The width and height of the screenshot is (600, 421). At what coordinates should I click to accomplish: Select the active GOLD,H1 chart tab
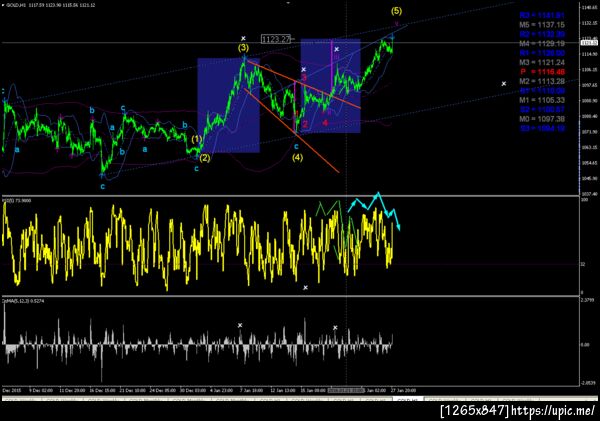(x=408, y=399)
